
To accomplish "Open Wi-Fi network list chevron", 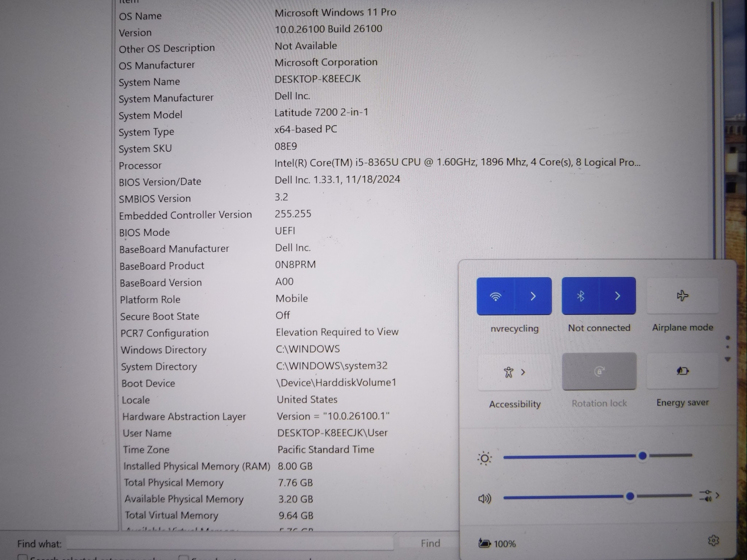I will click(x=533, y=296).
